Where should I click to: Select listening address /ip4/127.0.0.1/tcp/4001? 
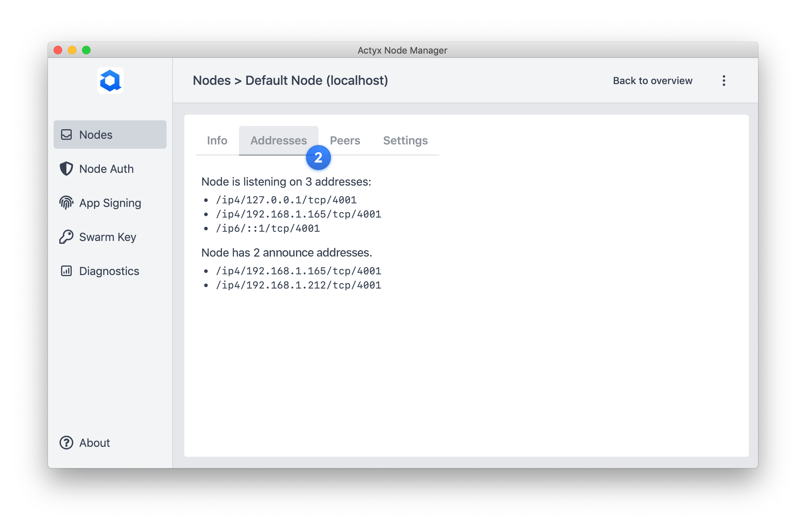coord(286,200)
